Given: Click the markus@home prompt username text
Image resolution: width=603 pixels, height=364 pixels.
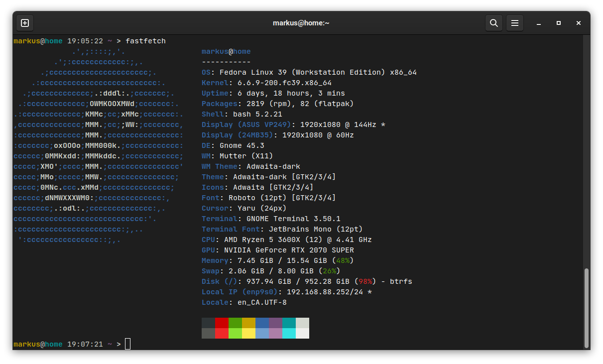Looking at the screenshot, I should (x=38, y=344).
